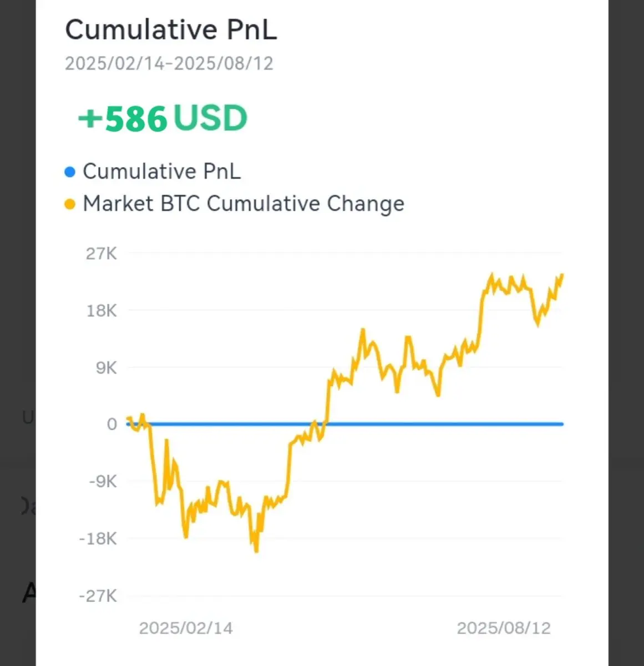Click the Cumulative PnL heading
Viewport: 644px width, 666px height.
[171, 30]
